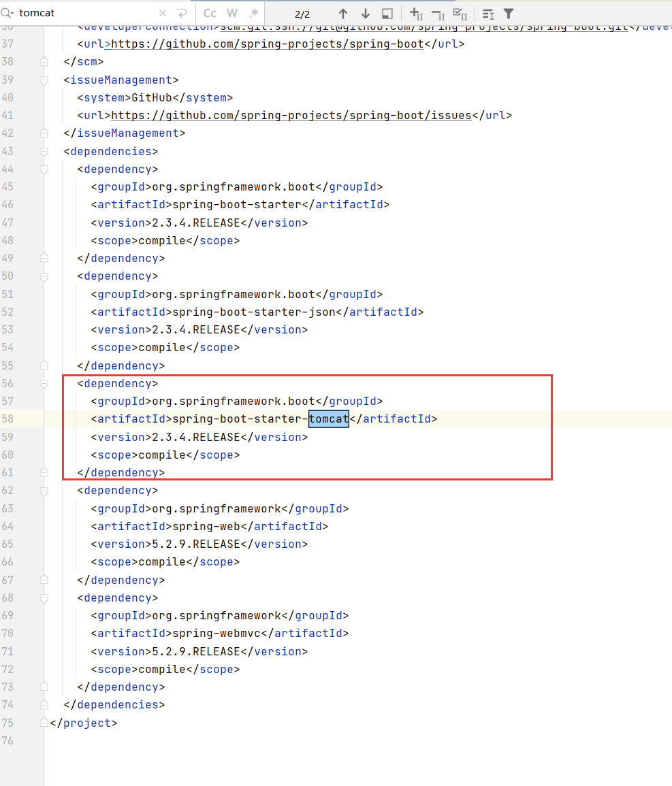
Task: Click compile scope on line 60
Action: pos(162,455)
